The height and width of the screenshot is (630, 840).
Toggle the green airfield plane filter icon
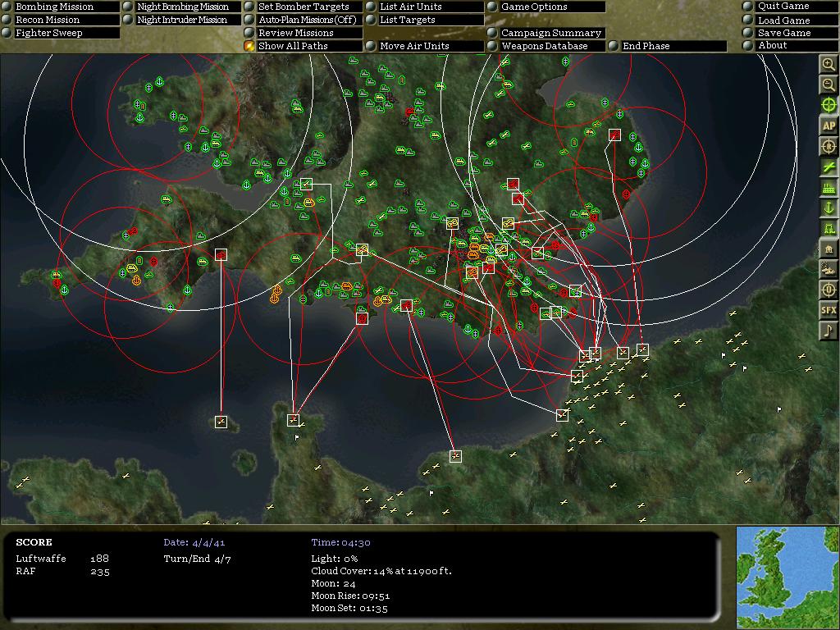pyautogui.click(x=829, y=167)
